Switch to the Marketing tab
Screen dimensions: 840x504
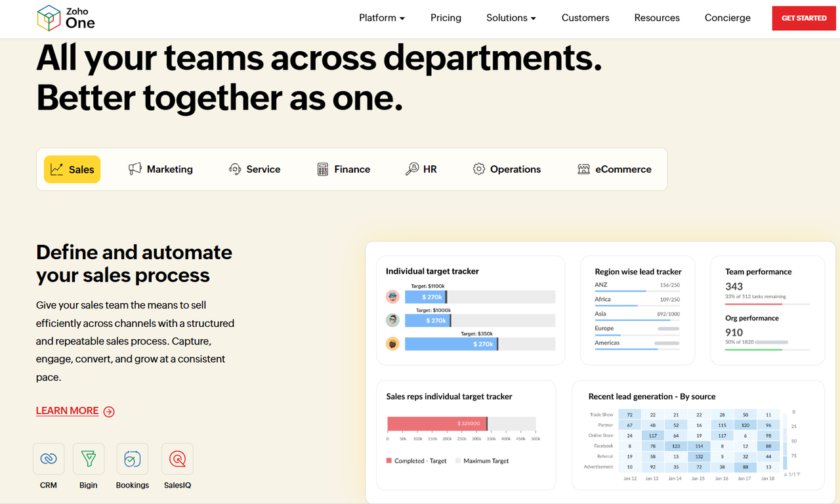(x=161, y=169)
